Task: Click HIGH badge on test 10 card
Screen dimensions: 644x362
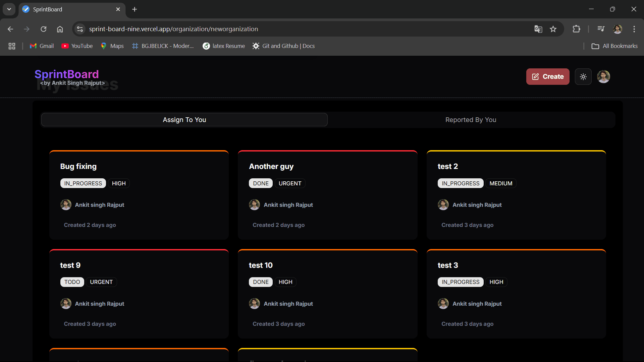Action: 285,282
